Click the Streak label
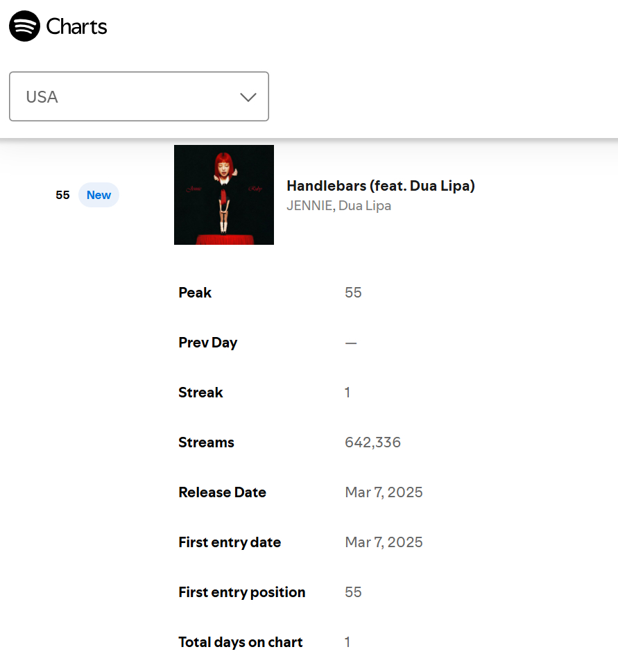This screenshot has height=672, width=618. [x=200, y=393]
